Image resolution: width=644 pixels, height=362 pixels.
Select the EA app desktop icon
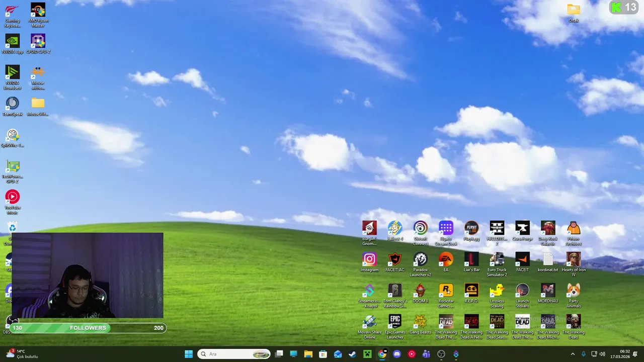[446, 262]
